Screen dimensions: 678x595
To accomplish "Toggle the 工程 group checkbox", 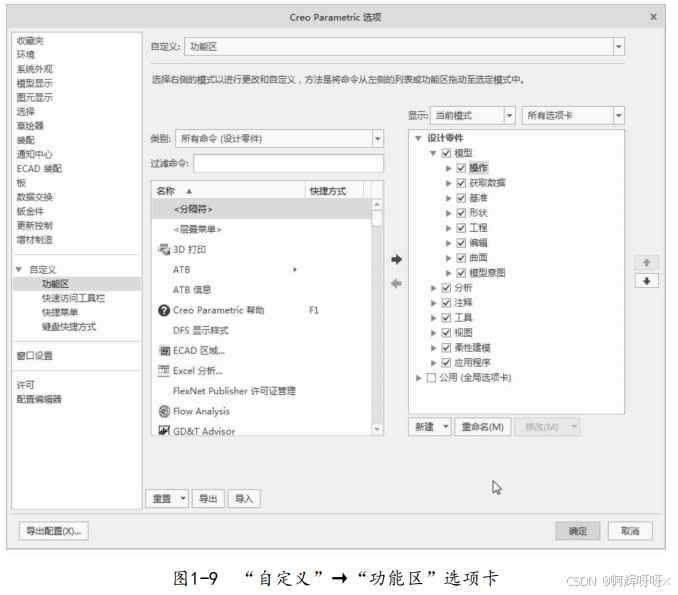I will [461, 228].
